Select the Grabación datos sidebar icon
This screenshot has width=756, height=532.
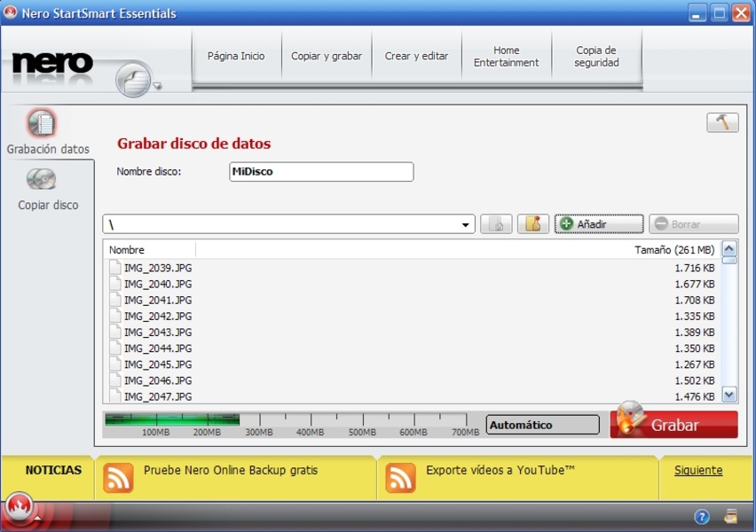[x=42, y=123]
